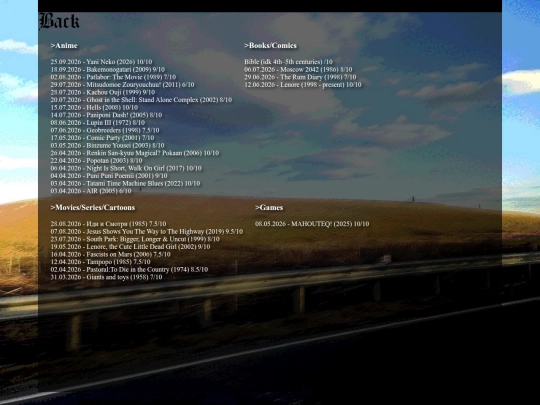Select the Tampopo (1985) entry

point(101,262)
